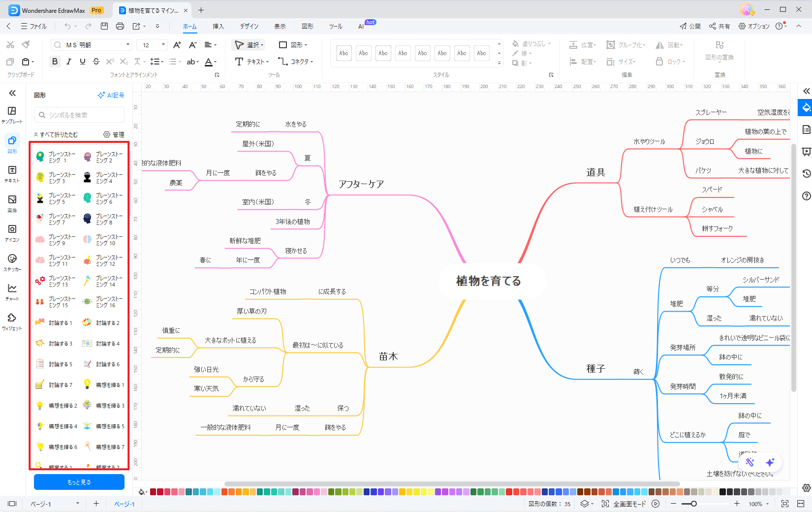
Task: Select the ブレーンストーミング 1 shape
Action: click(56, 157)
